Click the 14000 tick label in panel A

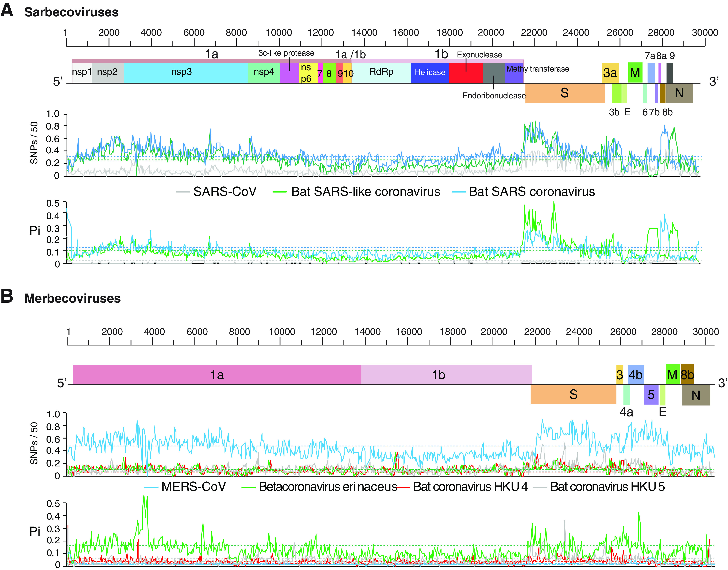364,33
